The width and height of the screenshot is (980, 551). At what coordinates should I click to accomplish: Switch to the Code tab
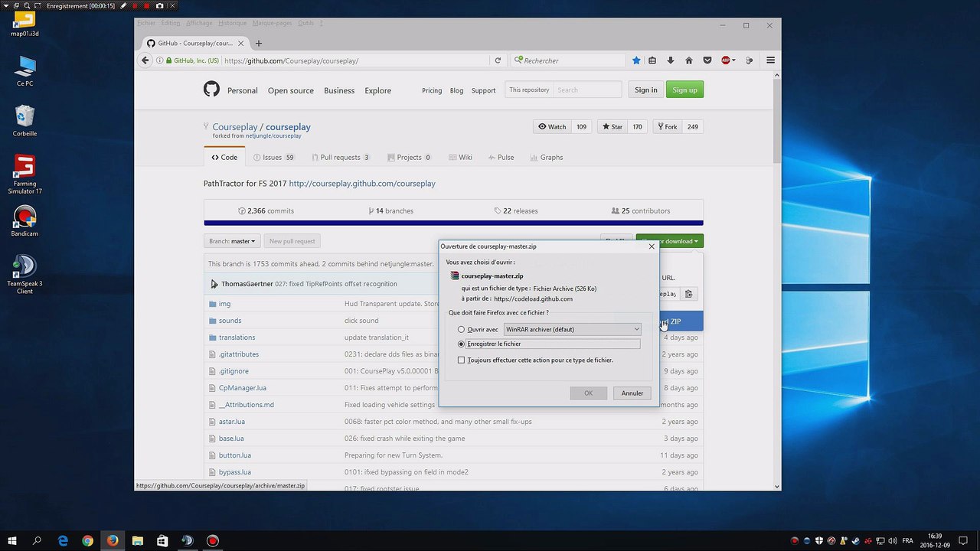pyautogui.click(x=224, y=157)
